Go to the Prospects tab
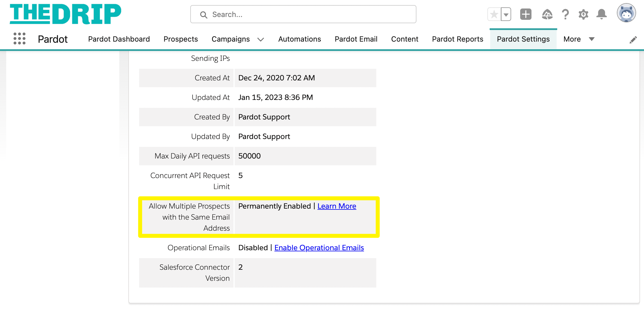Image resolution: width=644 pixels, height=317 pixels. coord(181,39)
